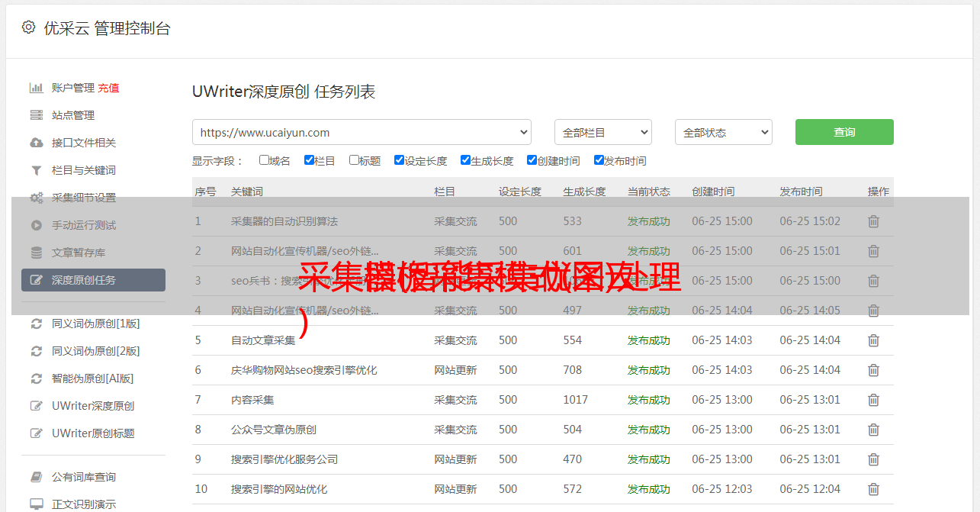
Task: Click the 创建时间 column header
Action: pos(713,192)
